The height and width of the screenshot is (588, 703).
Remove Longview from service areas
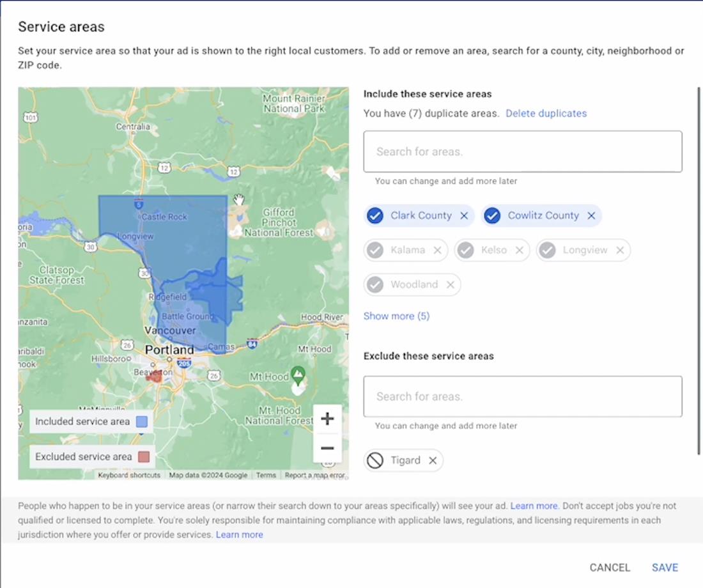tap(620, 251)
